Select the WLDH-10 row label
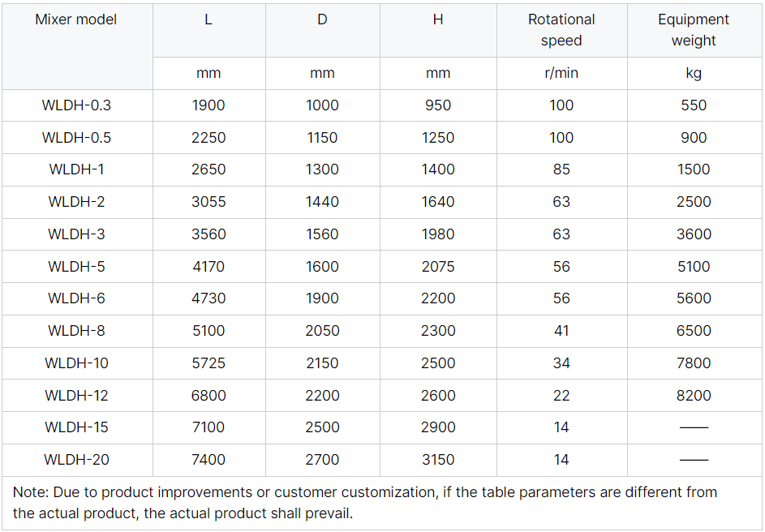Image resolution: width=765 pixels, height=532 pixels. [x=76, y=363]
